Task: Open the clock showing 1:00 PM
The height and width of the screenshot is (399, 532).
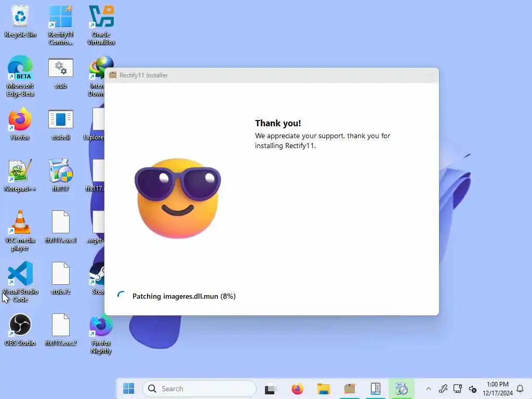Action: point(497,389)
